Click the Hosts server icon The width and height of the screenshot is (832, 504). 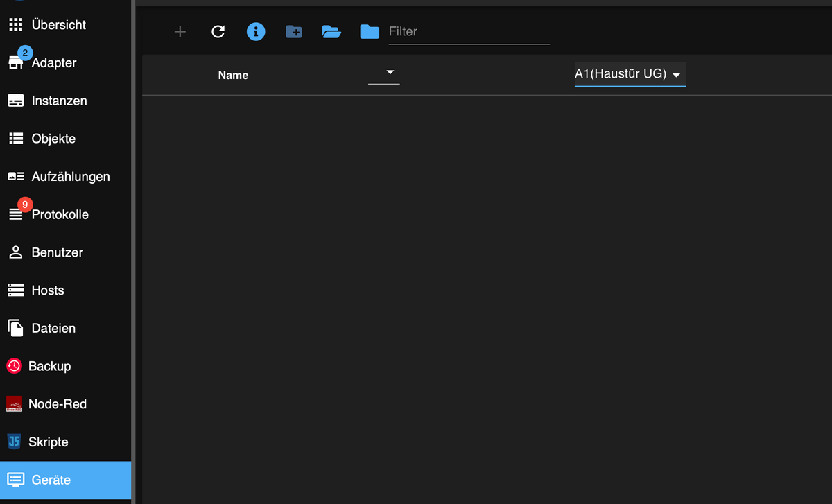15,290
